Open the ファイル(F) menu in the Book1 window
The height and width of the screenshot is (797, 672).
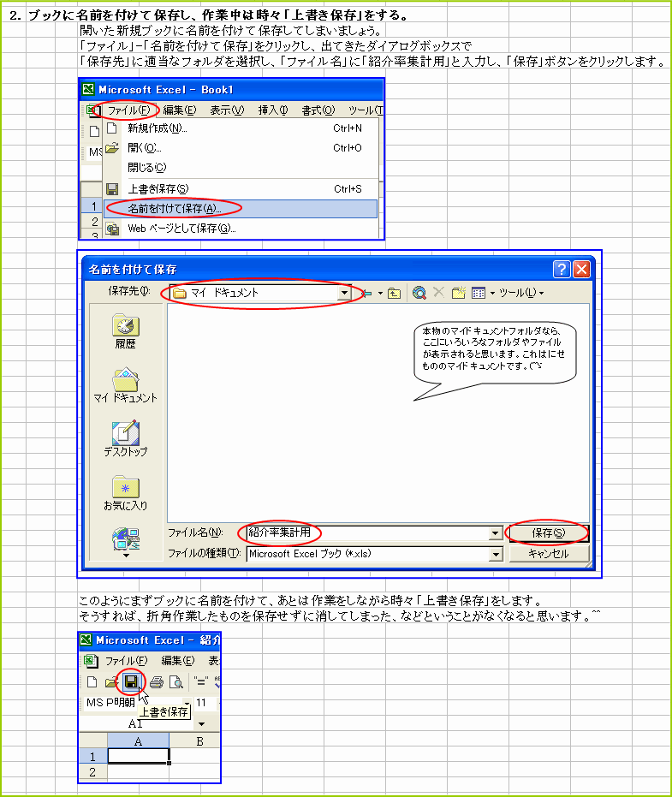(x=128, y=110)
